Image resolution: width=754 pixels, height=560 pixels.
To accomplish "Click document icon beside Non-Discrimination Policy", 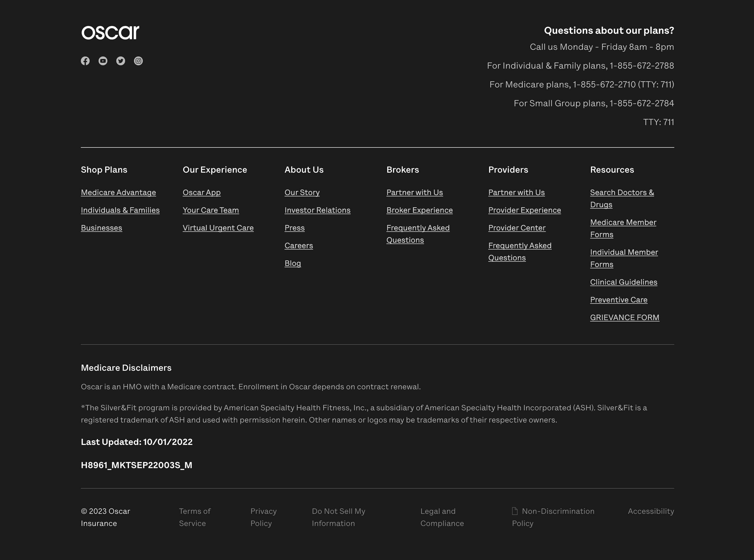I will [515, 511].
